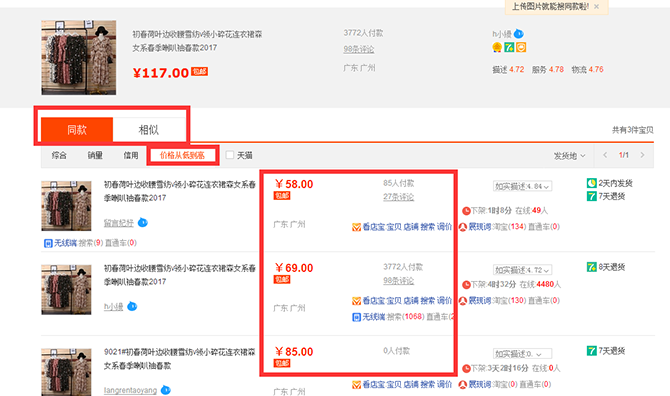The image size is (670, 396).
Task: Click the ¥85.00 price text
Action: [x=294, y=352]
